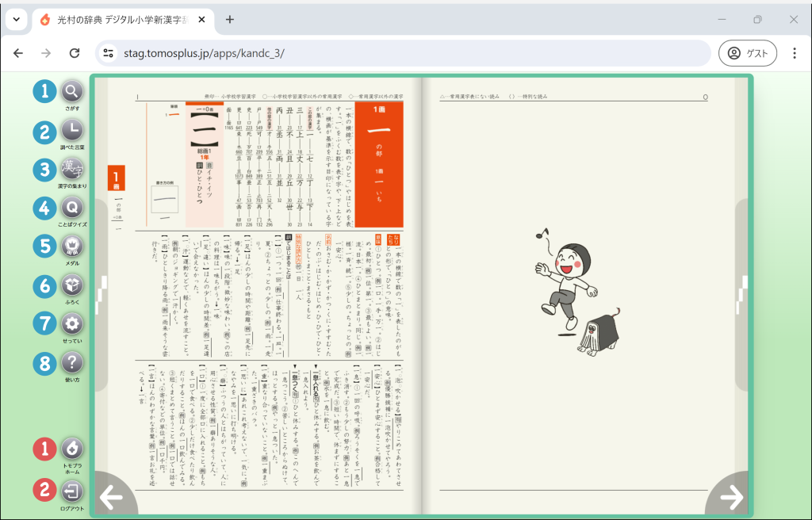812x520 pixels.
Task: Open the ゲスト profile button
Action: click(x=747, y=53)
